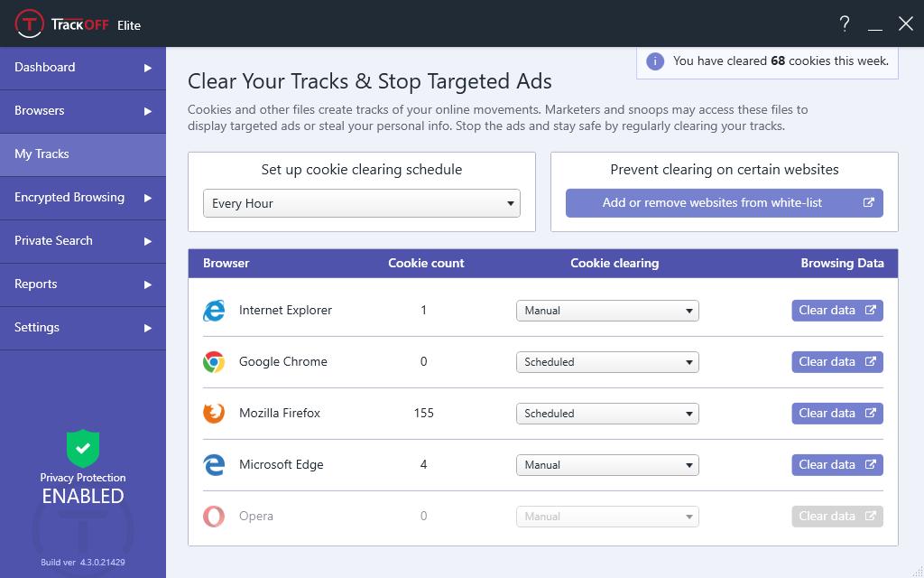The image size is (924, 578).
Task: Expand the Settings sidebar arrow
Action: (148, 328)
